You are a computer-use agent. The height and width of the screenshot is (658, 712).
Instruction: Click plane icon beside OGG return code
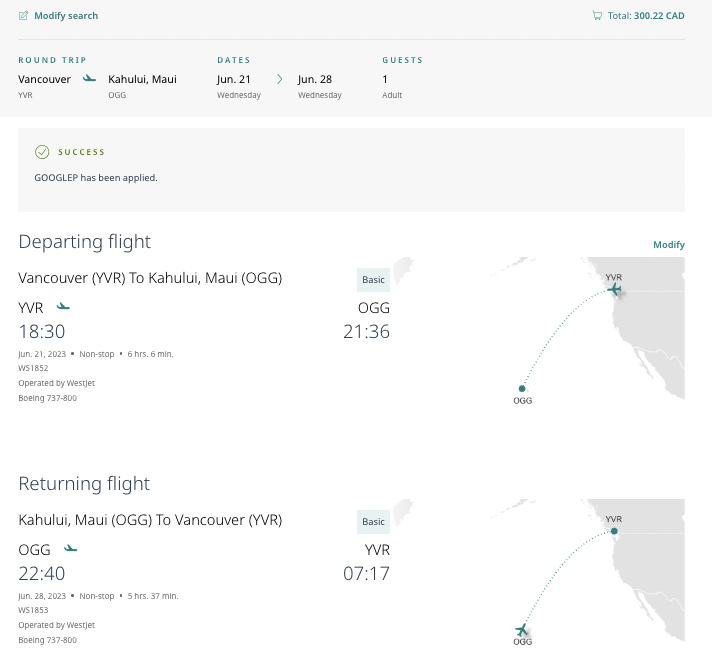(x=70, y=548)
